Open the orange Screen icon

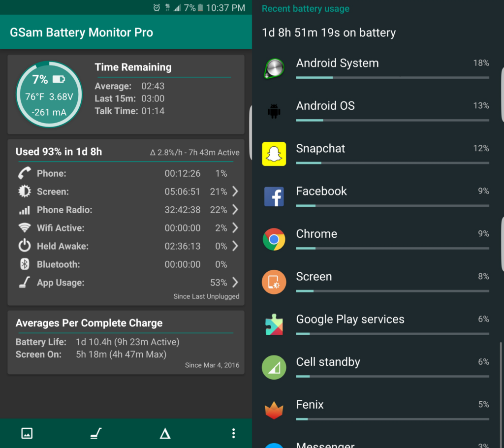pos(274,282)
